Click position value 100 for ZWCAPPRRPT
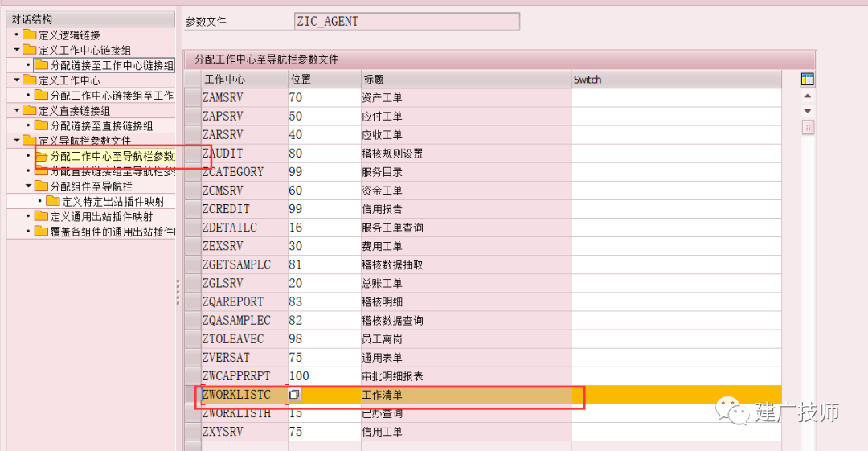This screenshot has height=451, width=868. pyautogui.click(x=325, y=376)
